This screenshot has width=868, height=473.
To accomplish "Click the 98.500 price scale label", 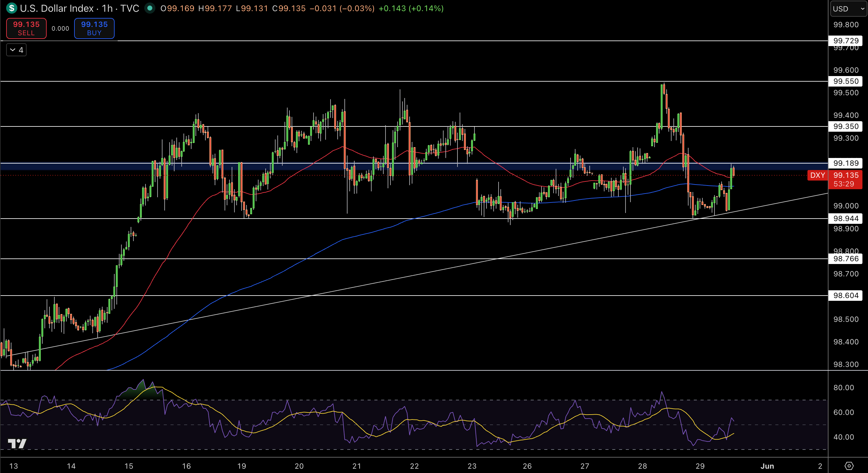I will point(846,319).
